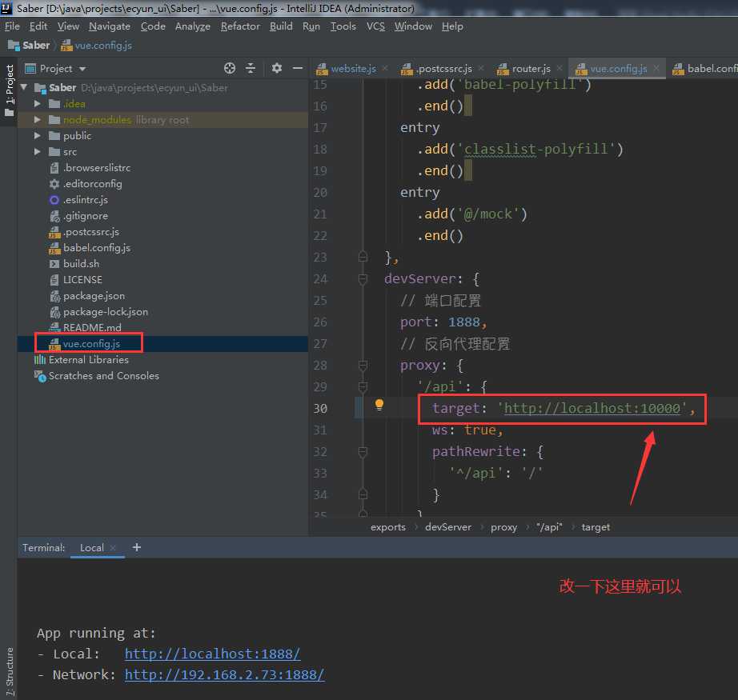This screenshot has width=738, height=700.
Task: Select LICENSE in the project tree
Action: pos(82,280)
